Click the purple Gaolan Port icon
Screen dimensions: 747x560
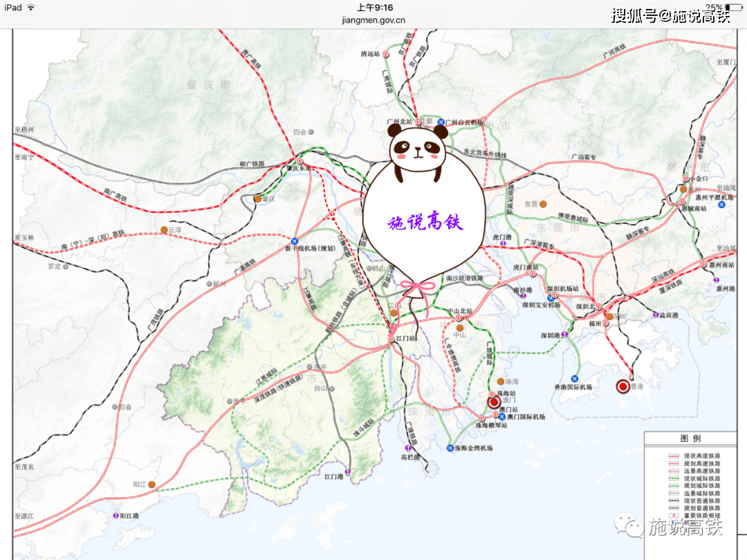click(408, 448)
